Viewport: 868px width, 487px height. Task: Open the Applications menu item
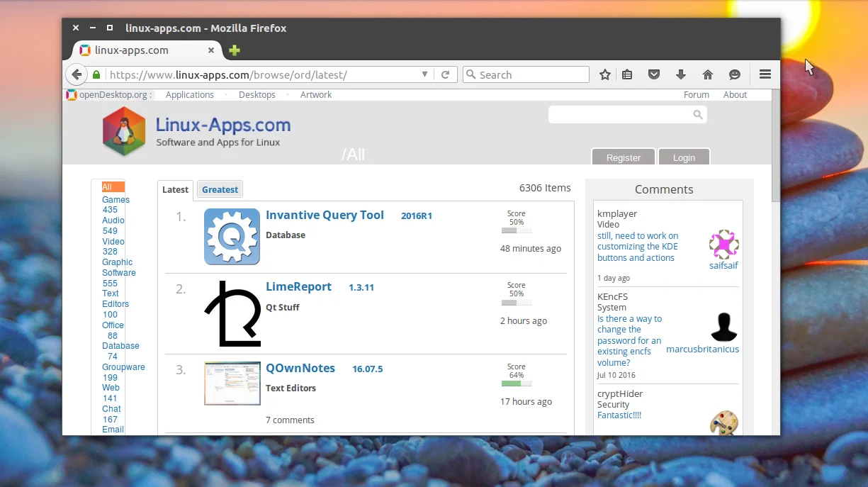click(x=190, y=94)
